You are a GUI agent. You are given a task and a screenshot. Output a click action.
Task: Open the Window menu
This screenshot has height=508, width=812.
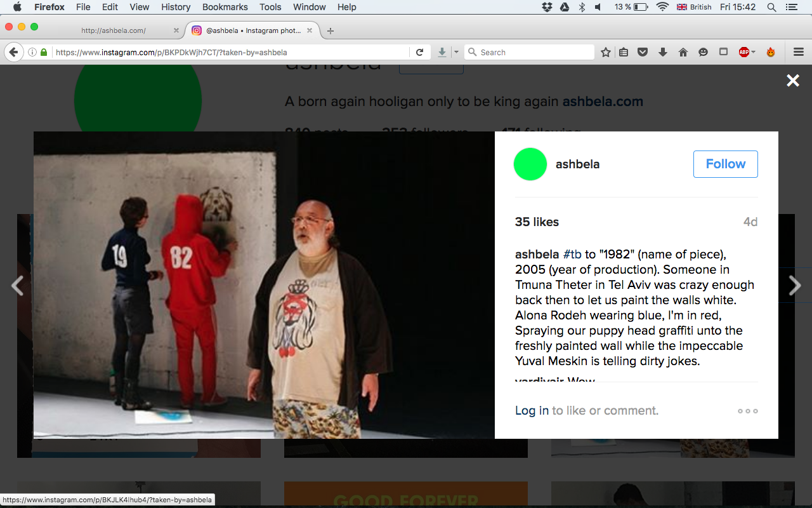coord(310,7)
